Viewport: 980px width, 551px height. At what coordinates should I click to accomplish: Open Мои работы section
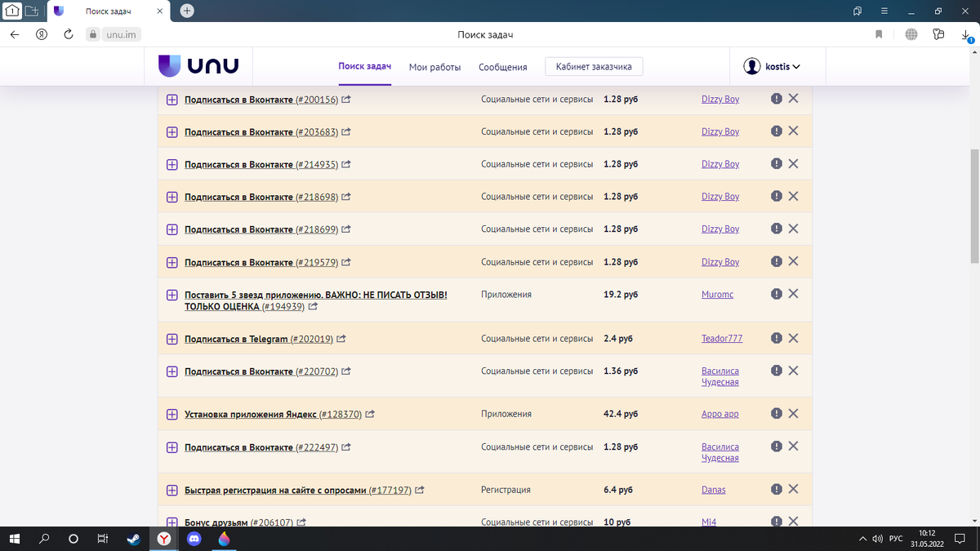[x=434, y=67]
